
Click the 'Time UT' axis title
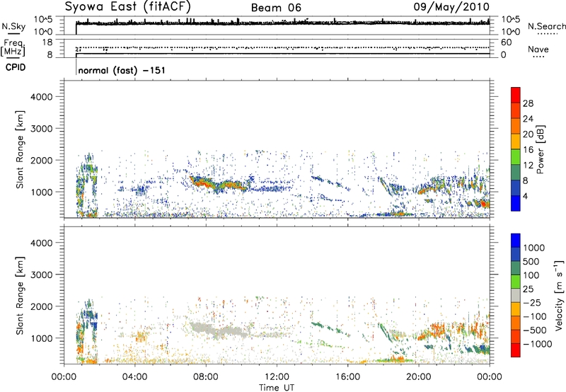click(x=277, y=388)
